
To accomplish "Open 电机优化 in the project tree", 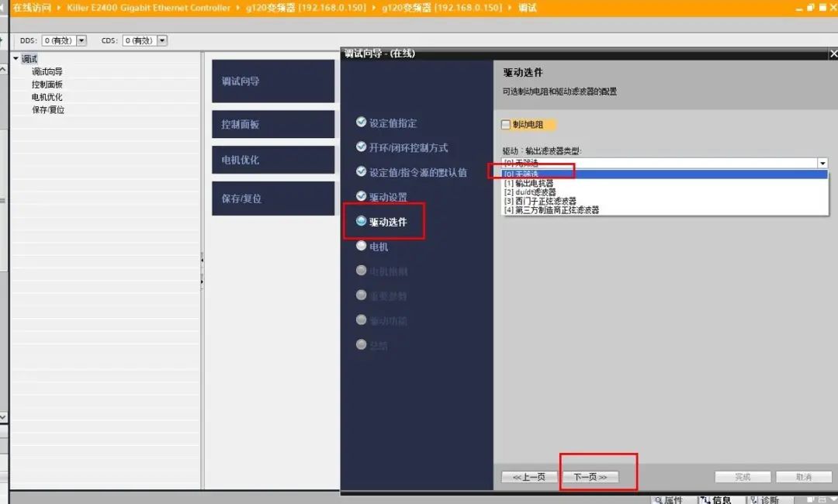I will (x=47, y=97).
